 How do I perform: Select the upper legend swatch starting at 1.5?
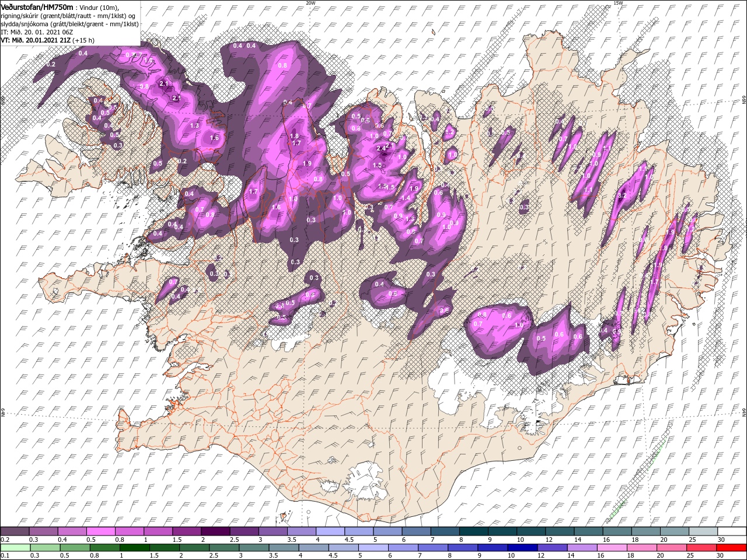[x=187, y=531]
